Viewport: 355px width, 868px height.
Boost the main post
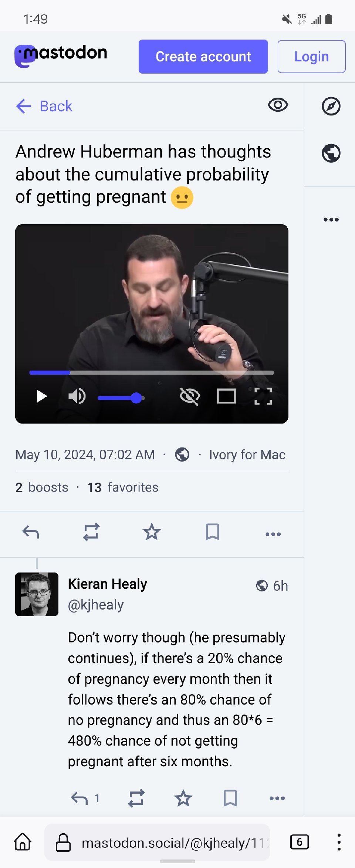coord(91,532)
